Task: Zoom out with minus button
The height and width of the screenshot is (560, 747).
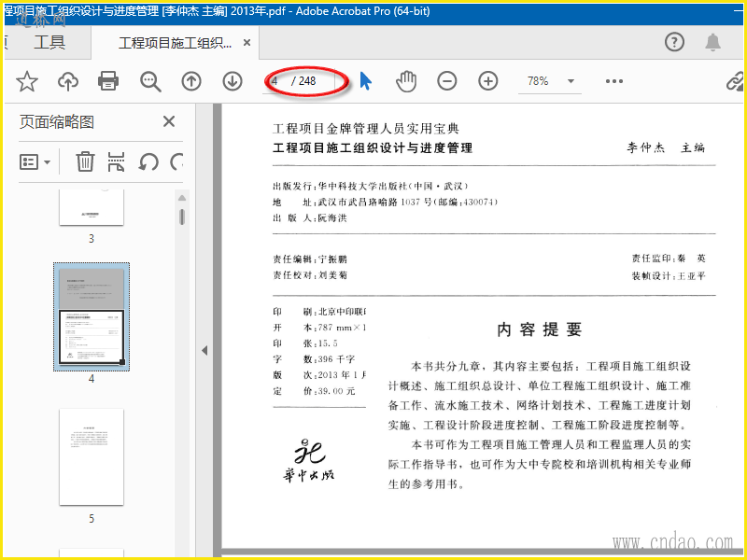Action: [447, 81]
